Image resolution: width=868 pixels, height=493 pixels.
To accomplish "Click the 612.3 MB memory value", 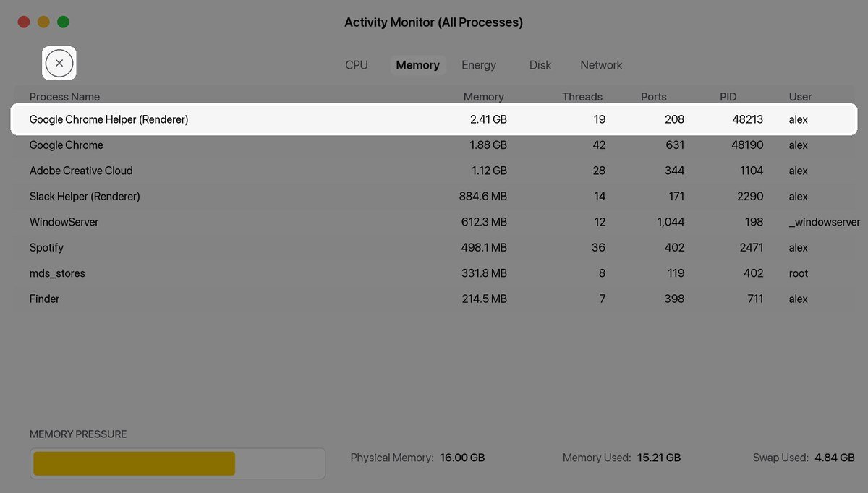I will pos(484,222).
